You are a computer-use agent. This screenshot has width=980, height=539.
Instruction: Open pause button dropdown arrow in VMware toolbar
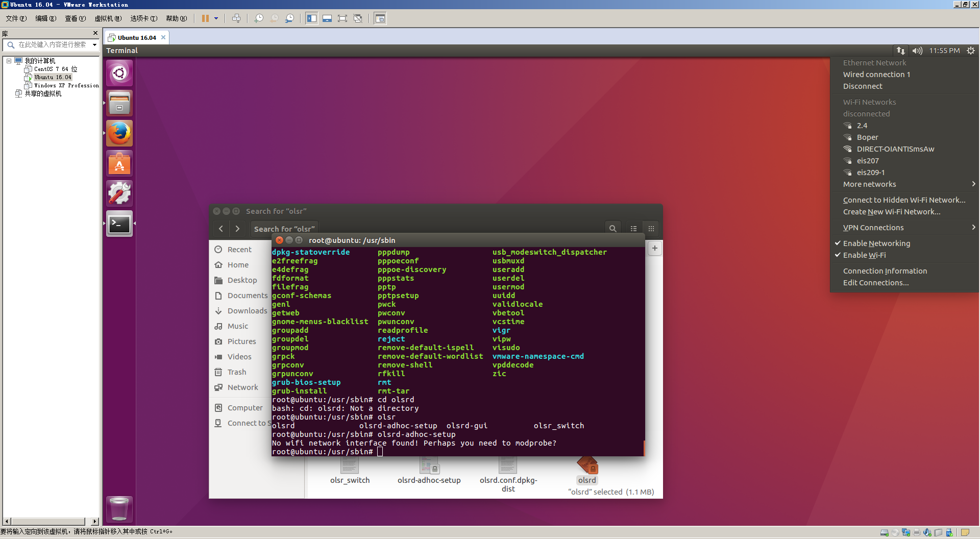click(216, 18)
